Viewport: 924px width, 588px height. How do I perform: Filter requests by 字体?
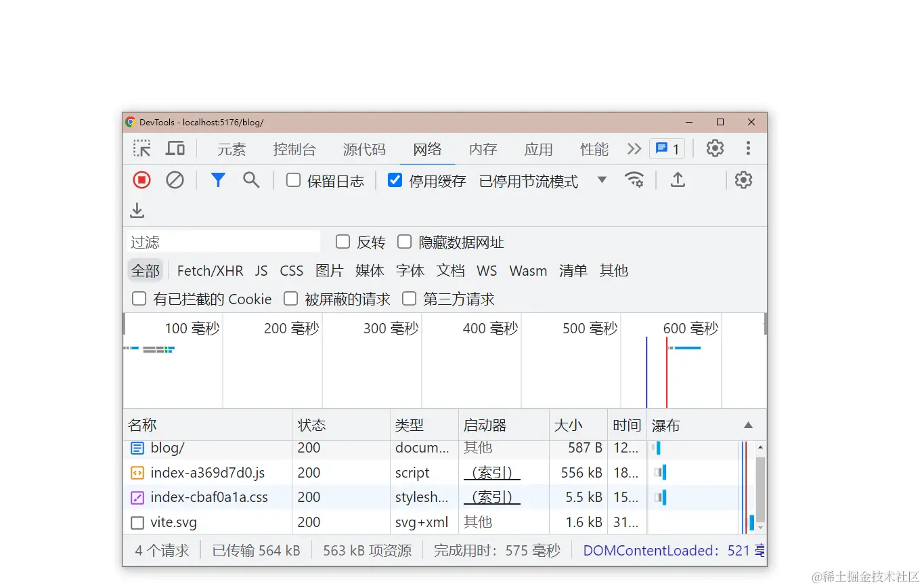(x=410, y=270)
